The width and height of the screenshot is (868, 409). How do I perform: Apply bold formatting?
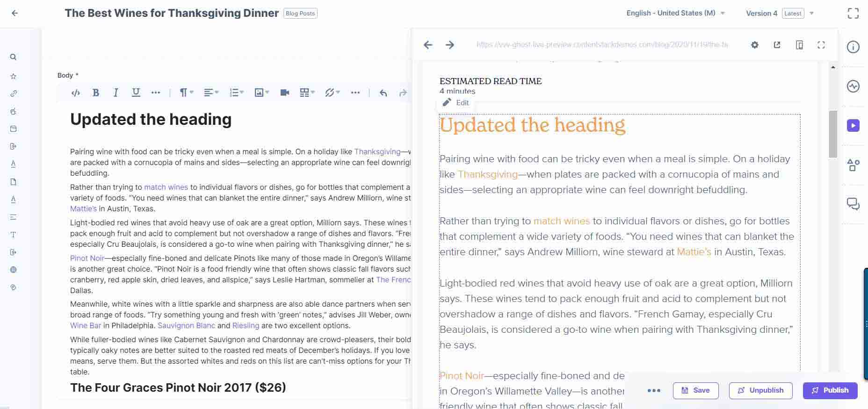96,93
